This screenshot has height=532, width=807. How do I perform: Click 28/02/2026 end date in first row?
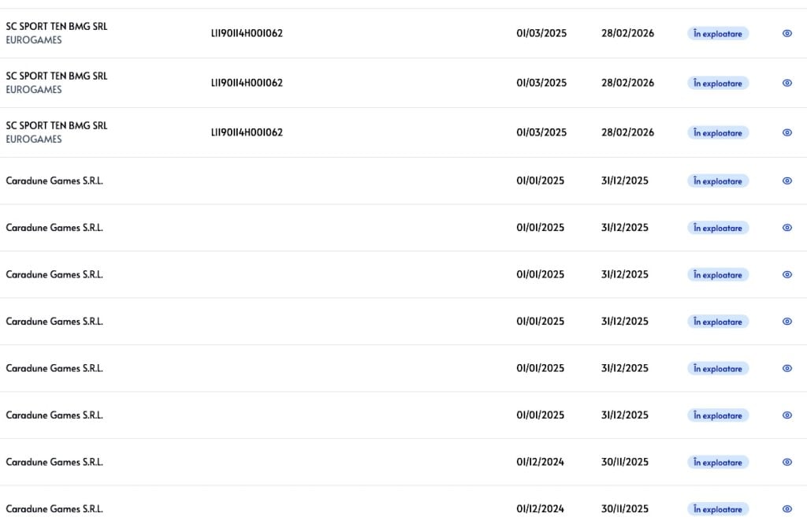pos(627,34)
